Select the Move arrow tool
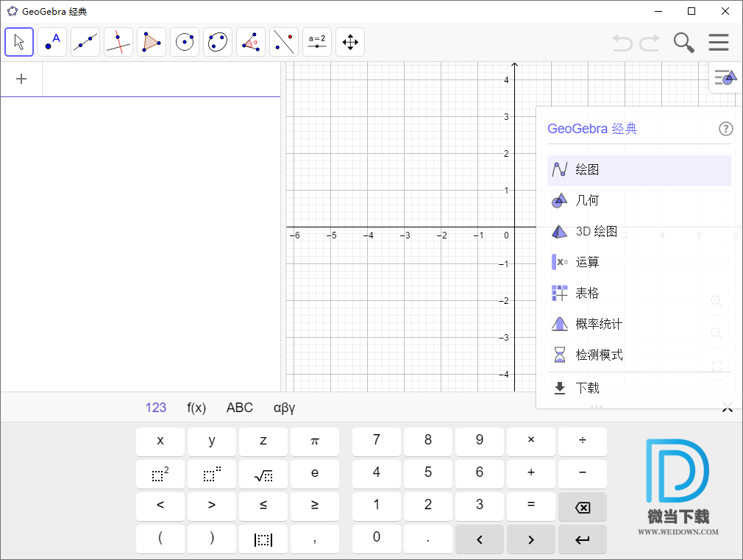743x560 pixels. pyautogui.click(x=19, y=42)
